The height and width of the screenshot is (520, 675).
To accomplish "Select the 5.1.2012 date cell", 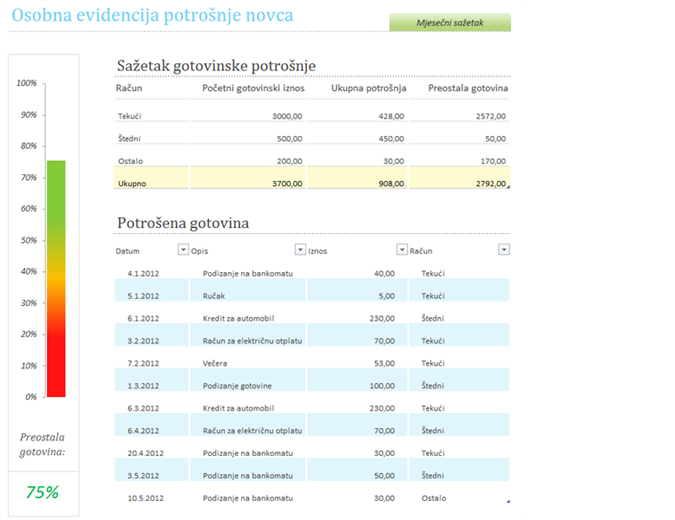I will click(x=143, y=296).
